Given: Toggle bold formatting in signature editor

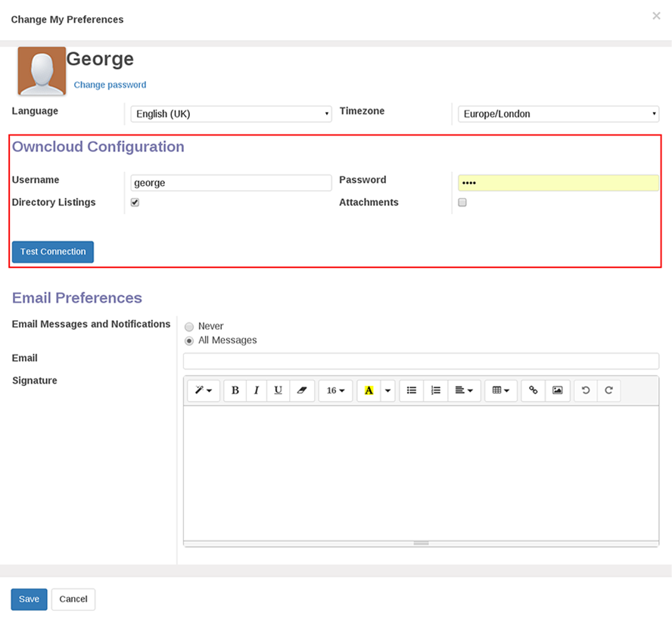Looking at the screenshot, I should point(235,390).
